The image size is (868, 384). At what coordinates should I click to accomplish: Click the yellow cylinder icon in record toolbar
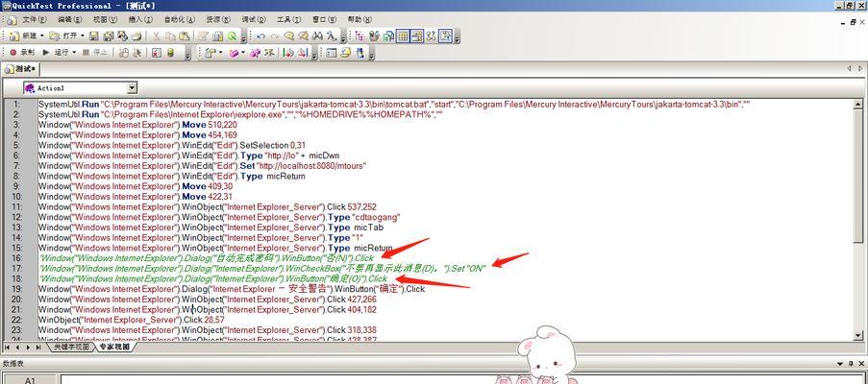pos(170,53)
